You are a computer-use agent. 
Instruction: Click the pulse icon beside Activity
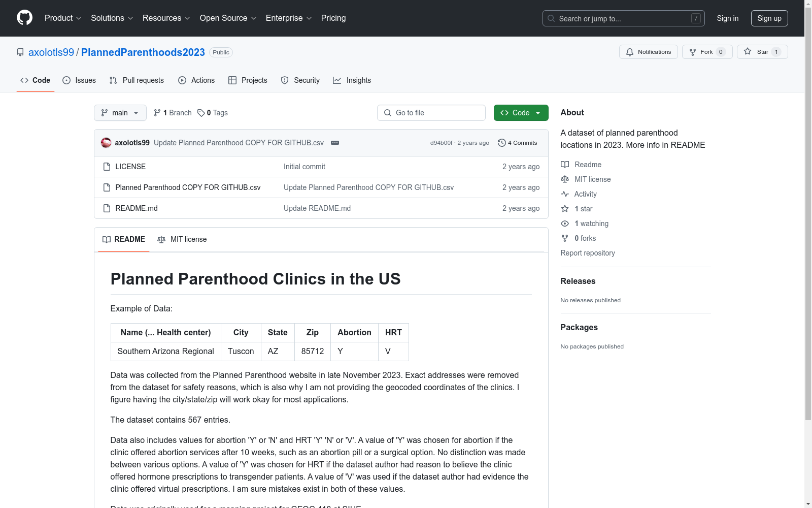coord(565,194)
